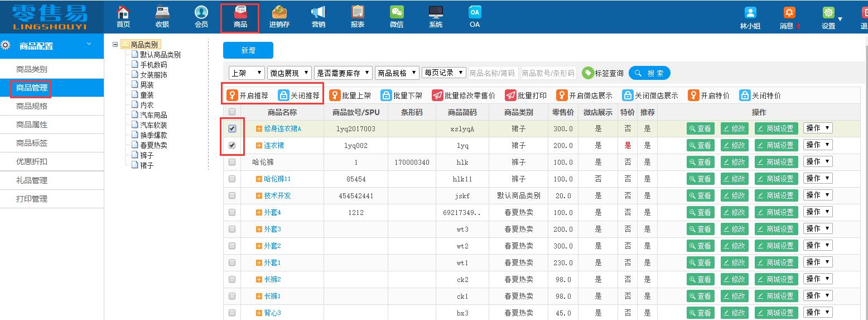Check the 哈伦裤 row checkbox
Image resolution: width=868 pixels, height=320 pixels.
[x=232, y=162]
